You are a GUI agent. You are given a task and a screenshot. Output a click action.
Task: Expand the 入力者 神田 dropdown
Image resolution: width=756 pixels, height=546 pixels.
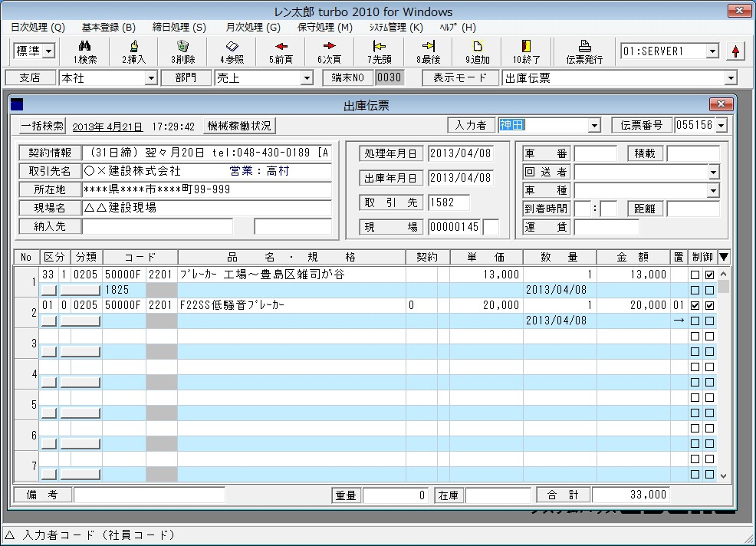tap(594, 126)
